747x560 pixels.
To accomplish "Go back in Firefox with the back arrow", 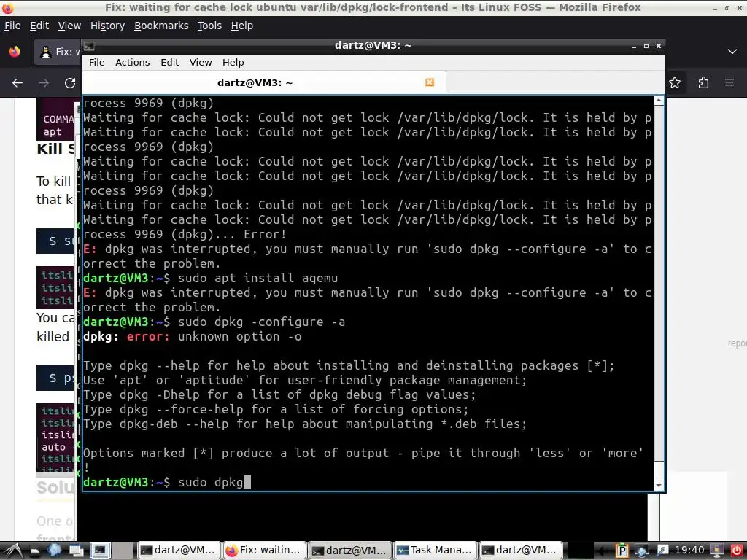I will pos(18,83).
